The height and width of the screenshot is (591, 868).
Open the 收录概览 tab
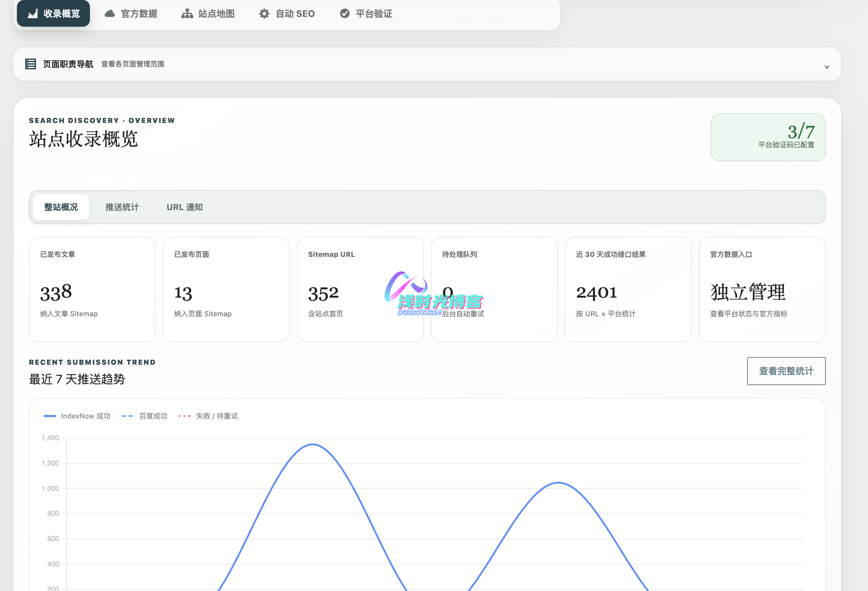53,13
